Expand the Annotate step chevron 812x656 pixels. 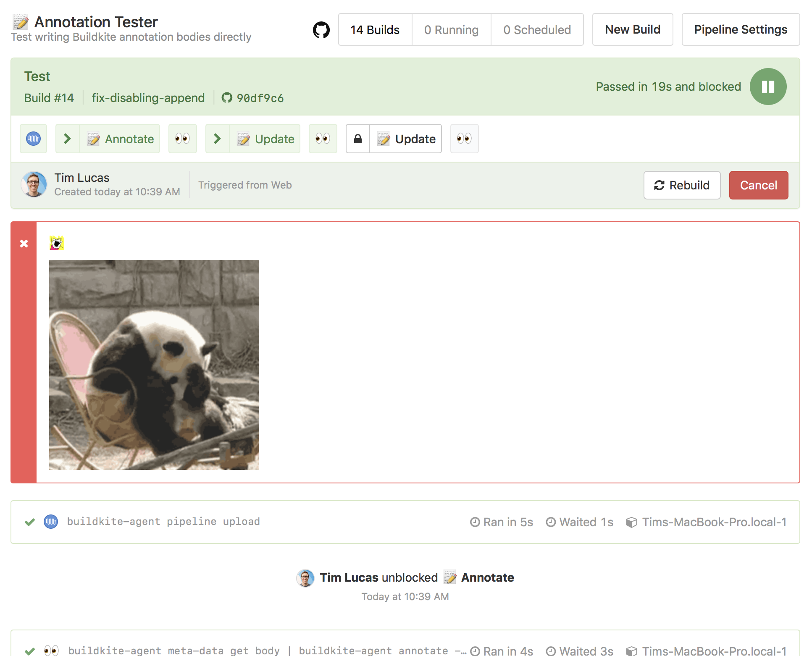click(67, 139)
